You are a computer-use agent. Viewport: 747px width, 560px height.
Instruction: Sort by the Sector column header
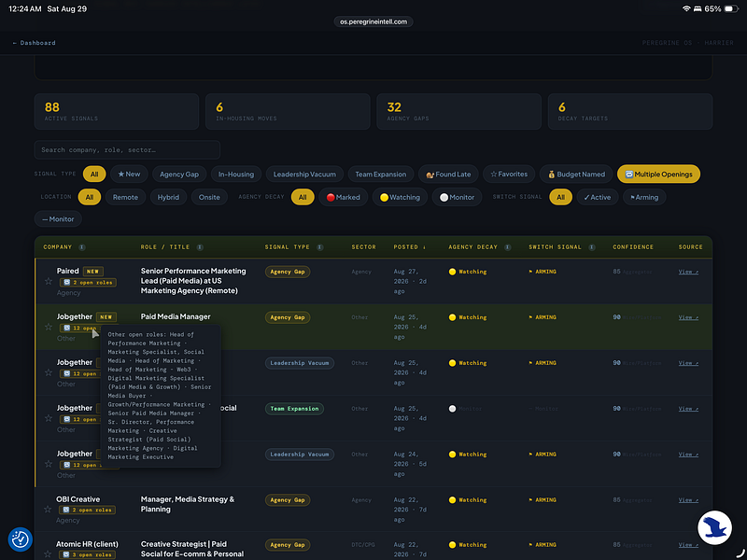(363, 247)
